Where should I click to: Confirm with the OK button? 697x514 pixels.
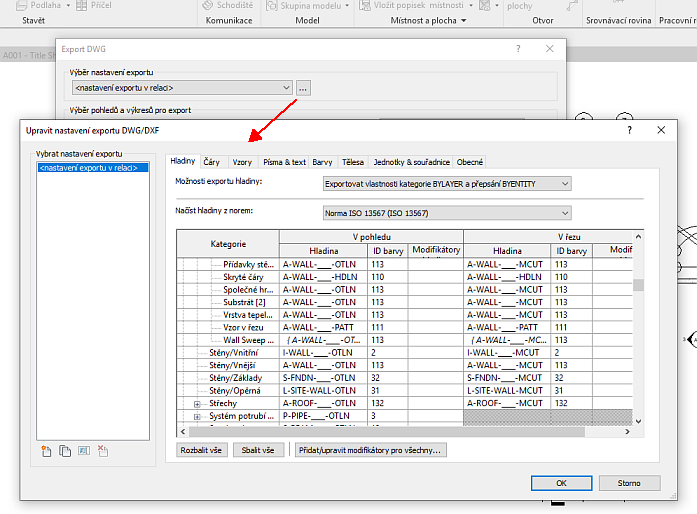pyautogui.click(x=561, y=483)
